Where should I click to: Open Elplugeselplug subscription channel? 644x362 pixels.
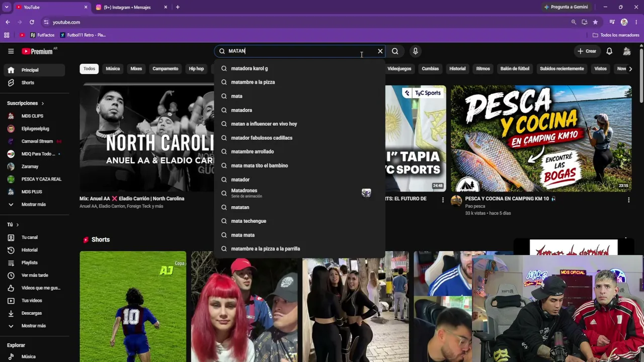click(x=34, y=128)
